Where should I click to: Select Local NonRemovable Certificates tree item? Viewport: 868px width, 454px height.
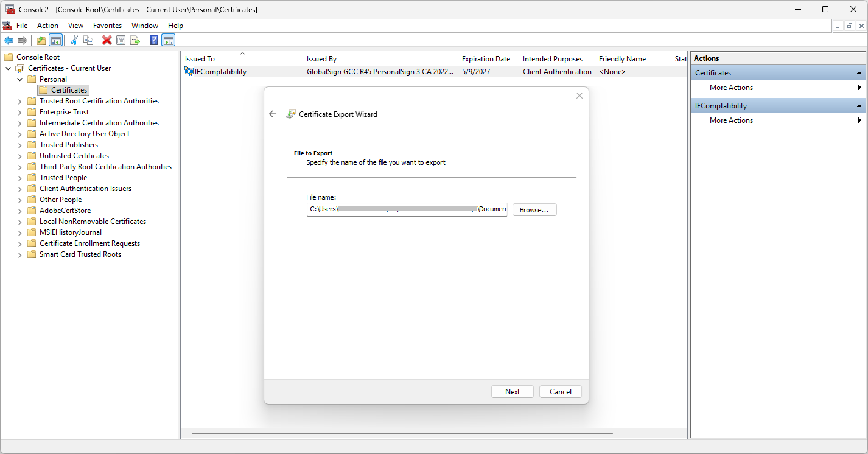[93, 222]
